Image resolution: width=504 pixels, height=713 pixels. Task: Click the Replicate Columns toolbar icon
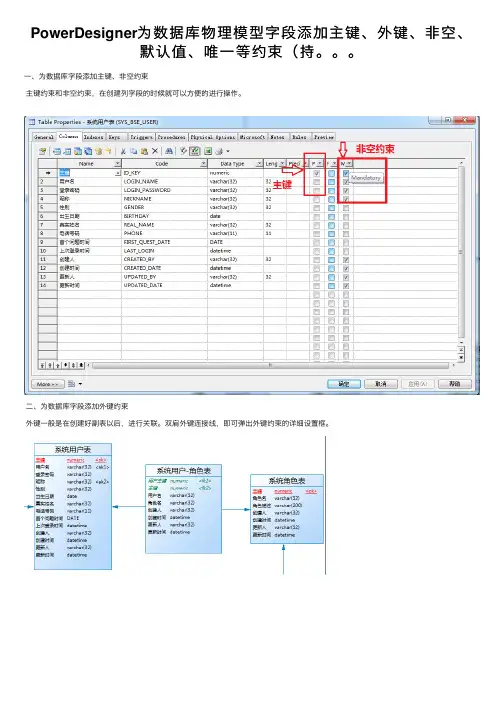(x=88, y=151)
